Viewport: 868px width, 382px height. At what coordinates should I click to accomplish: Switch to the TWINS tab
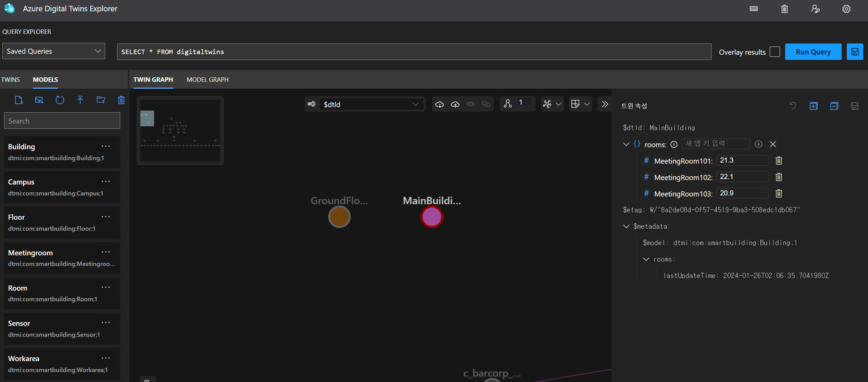point(10,79)
